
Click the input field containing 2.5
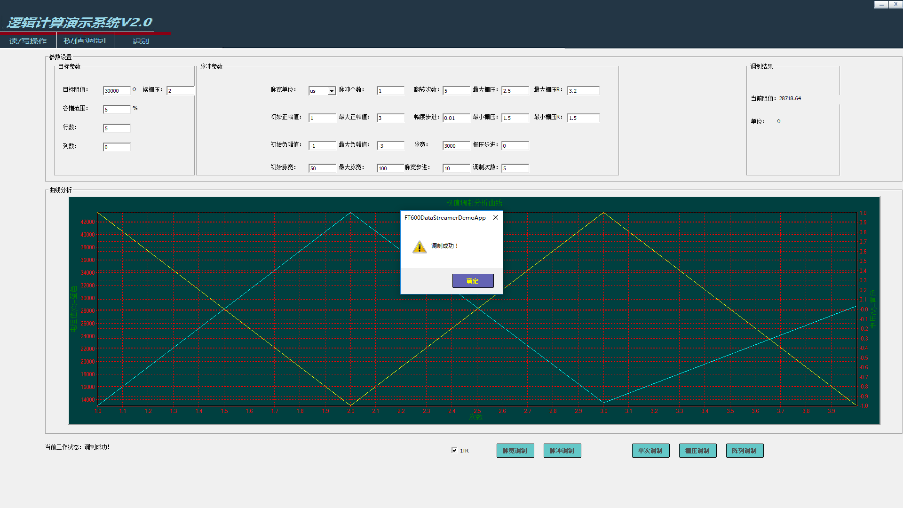[x=515, y=90]
